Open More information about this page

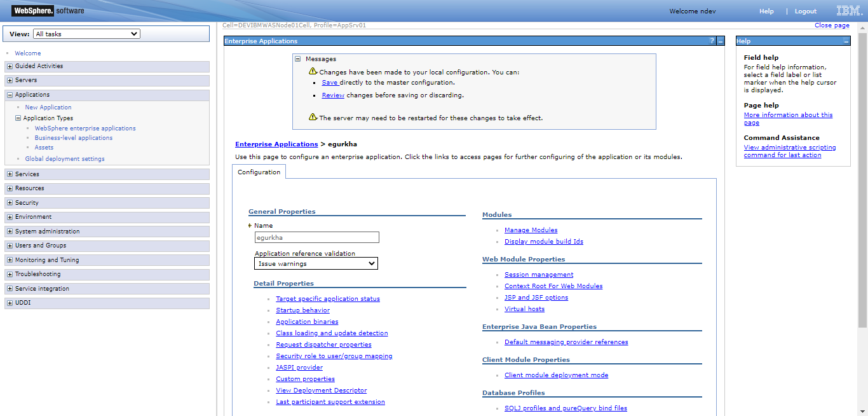[788, 119]
